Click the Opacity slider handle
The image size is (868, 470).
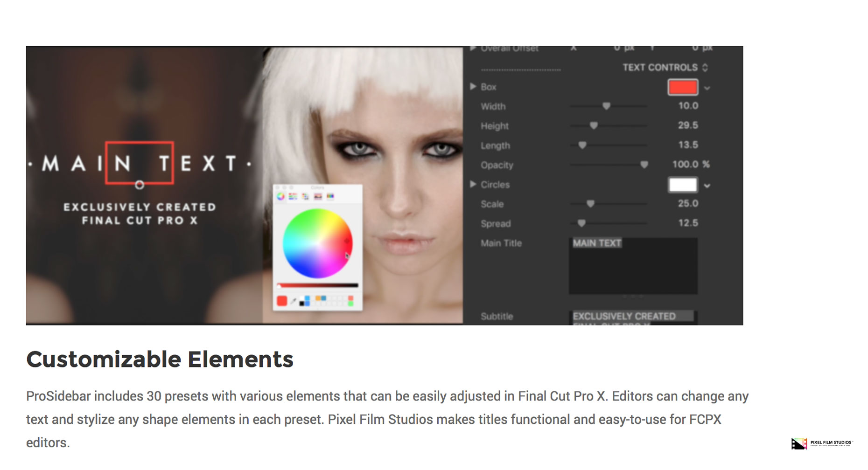(644, 165)
